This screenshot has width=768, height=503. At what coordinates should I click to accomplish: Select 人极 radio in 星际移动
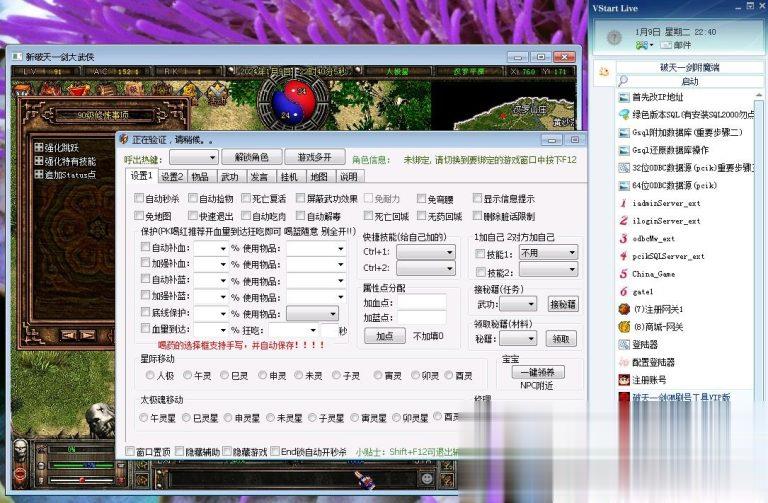[150, 375]
